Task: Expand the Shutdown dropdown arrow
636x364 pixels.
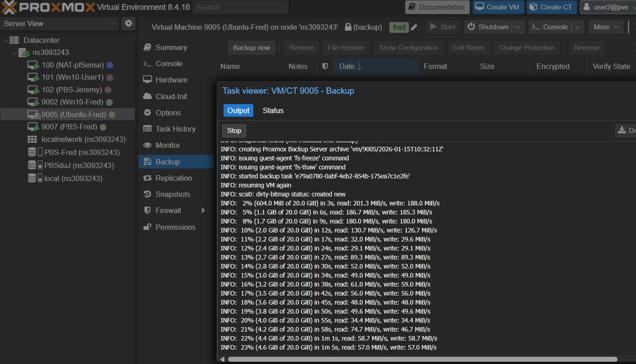Action: [518, 27]
